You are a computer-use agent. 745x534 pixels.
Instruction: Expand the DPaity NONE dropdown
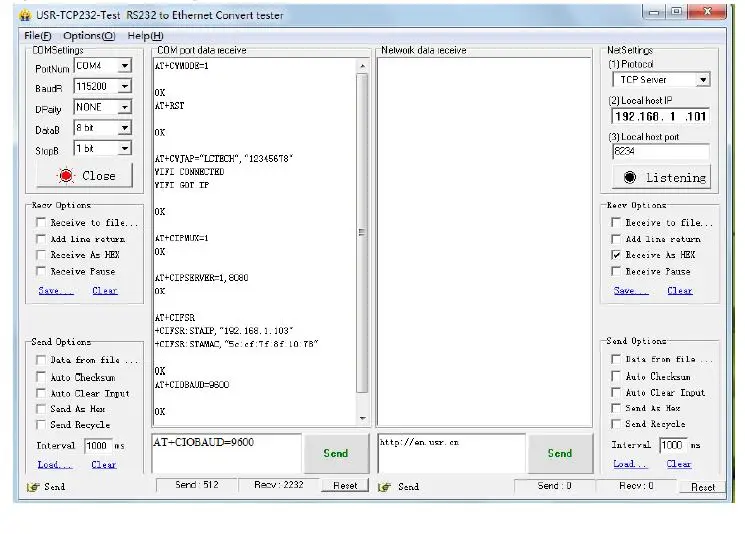click(124, 107)
